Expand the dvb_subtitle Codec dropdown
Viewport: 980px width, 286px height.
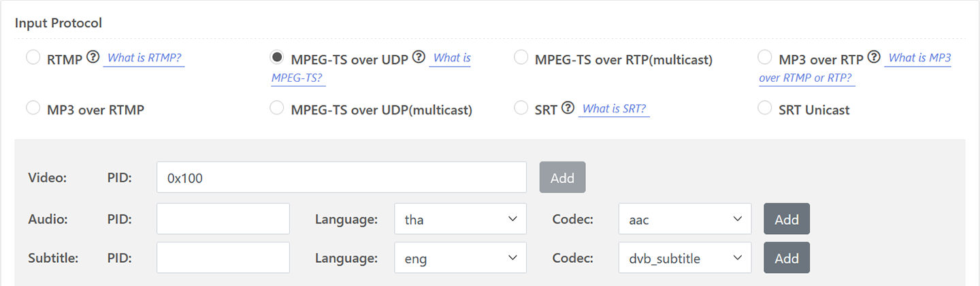click(685, 258)
